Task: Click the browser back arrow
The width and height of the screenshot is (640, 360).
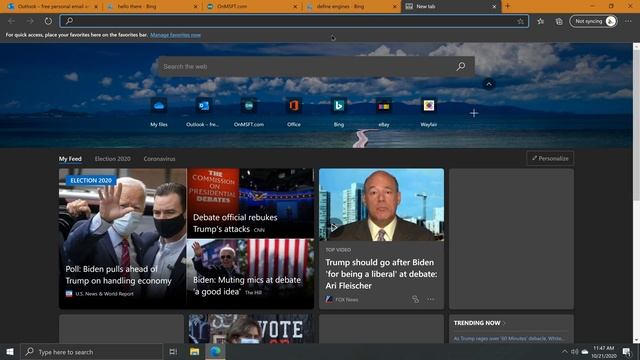Action: (11, 21)
